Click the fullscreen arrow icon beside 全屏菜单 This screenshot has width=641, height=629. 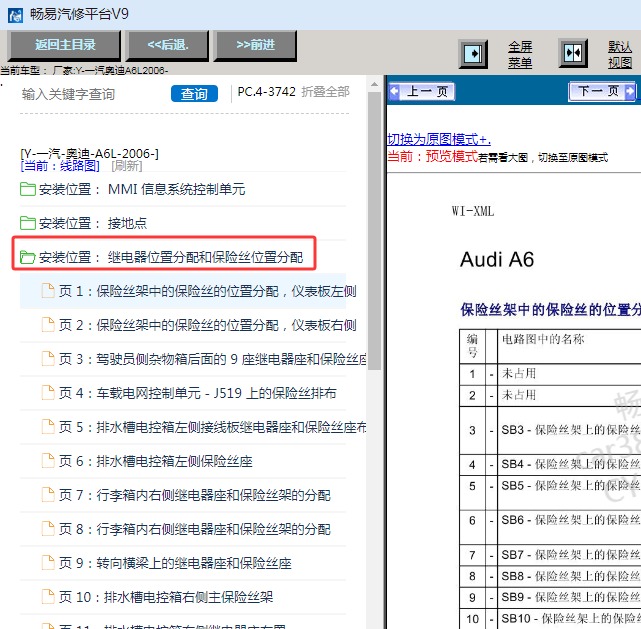point(473,54)
